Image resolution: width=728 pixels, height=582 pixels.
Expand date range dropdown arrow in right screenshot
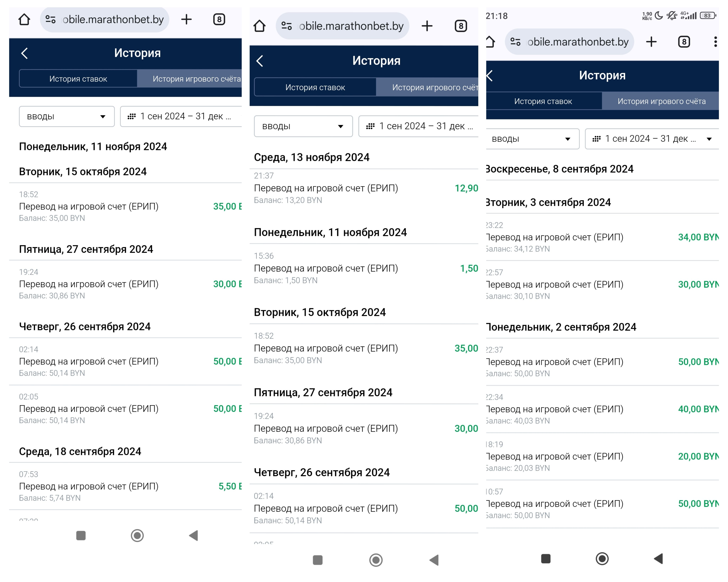coord(709,139)
